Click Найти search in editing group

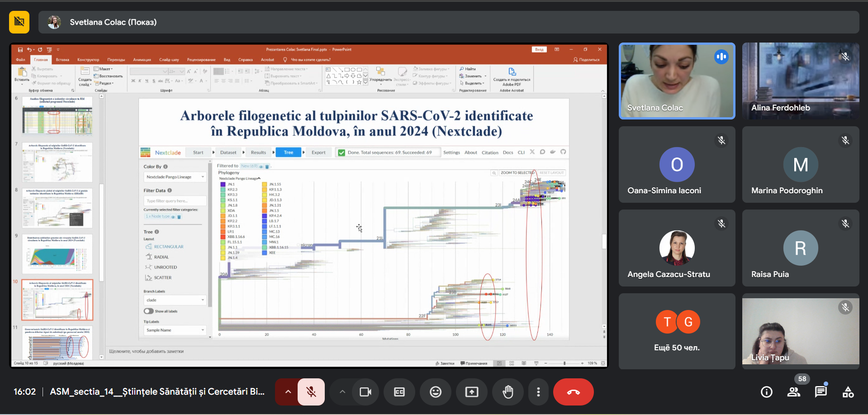(x=468, y=69)
